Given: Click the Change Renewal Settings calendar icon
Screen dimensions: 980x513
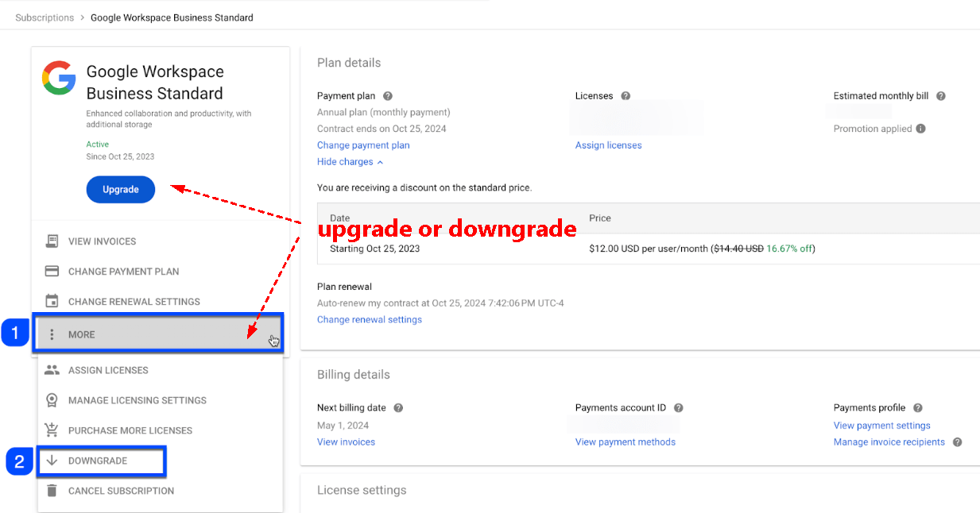Looking at the screenshot, I should (52, 302).
